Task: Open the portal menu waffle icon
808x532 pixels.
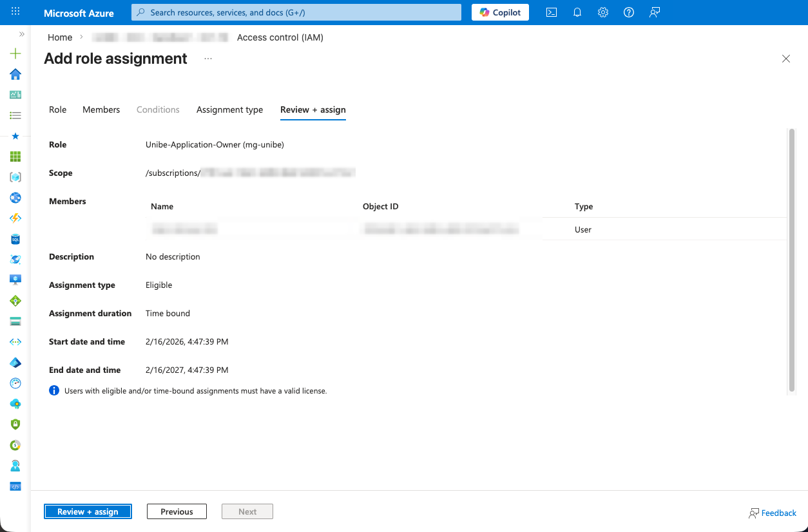Action: [x=15, y=12]
